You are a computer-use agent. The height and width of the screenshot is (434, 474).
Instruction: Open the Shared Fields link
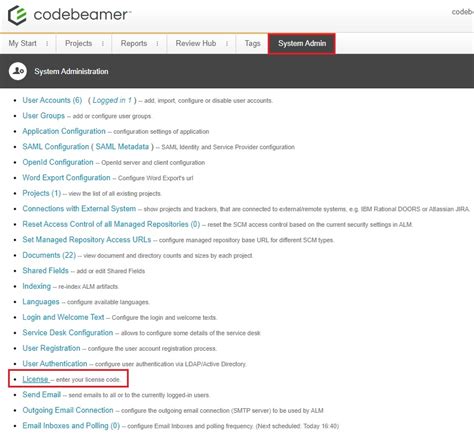(45, 271)
